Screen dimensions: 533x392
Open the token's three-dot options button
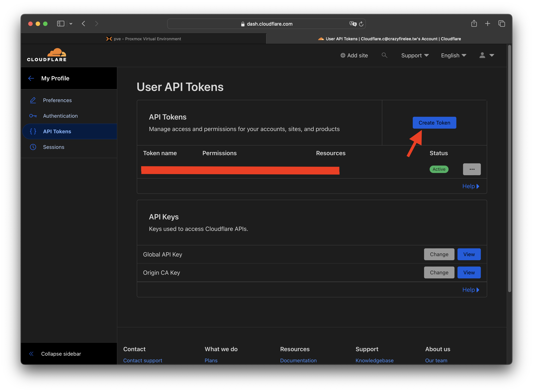point(472,169)
